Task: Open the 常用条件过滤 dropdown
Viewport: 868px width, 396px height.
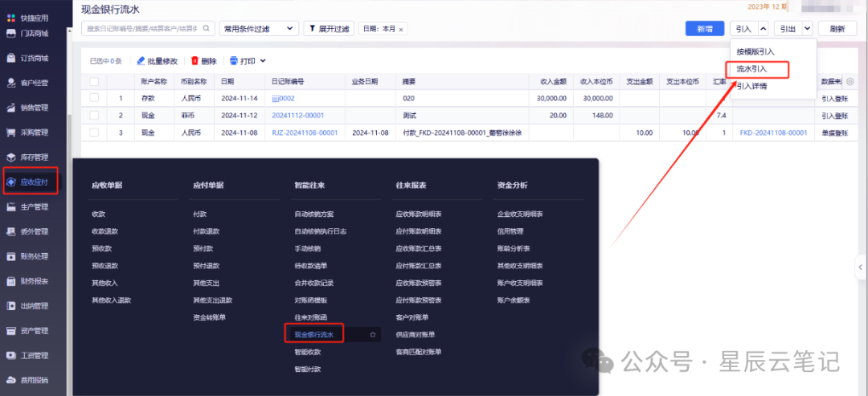Action: click(258, 29)
